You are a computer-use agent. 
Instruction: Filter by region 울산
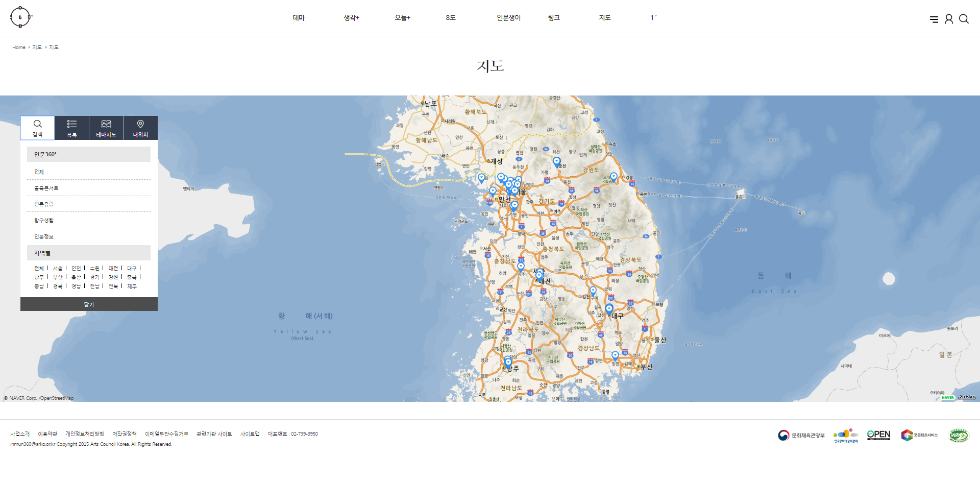coord(76,277)
